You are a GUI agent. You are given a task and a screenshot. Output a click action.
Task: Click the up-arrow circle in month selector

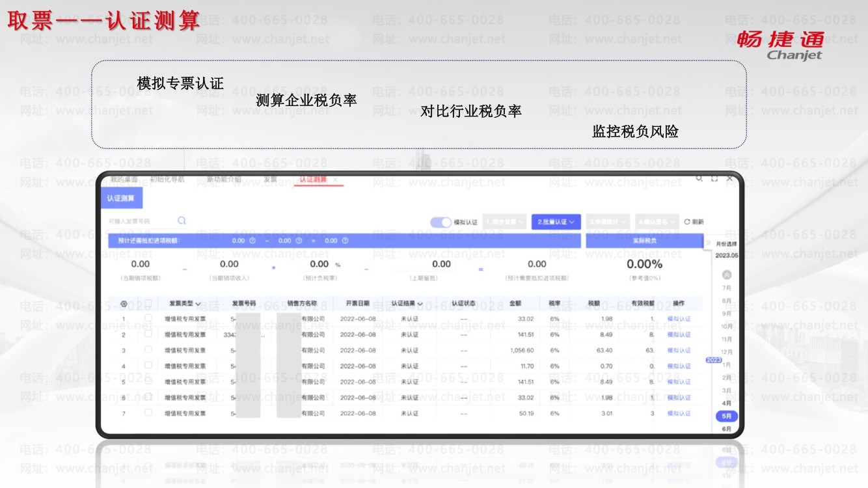tap(727, 275)
